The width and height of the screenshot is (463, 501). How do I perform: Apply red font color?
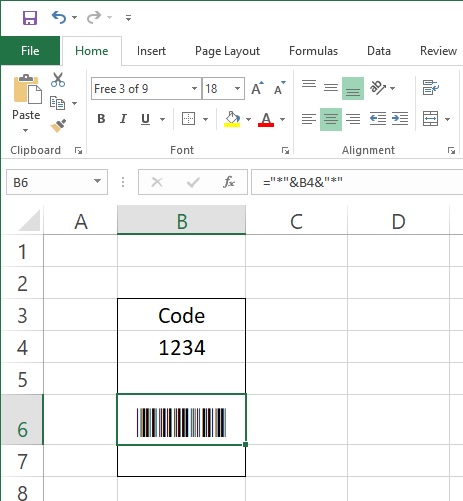coord(266,119)
